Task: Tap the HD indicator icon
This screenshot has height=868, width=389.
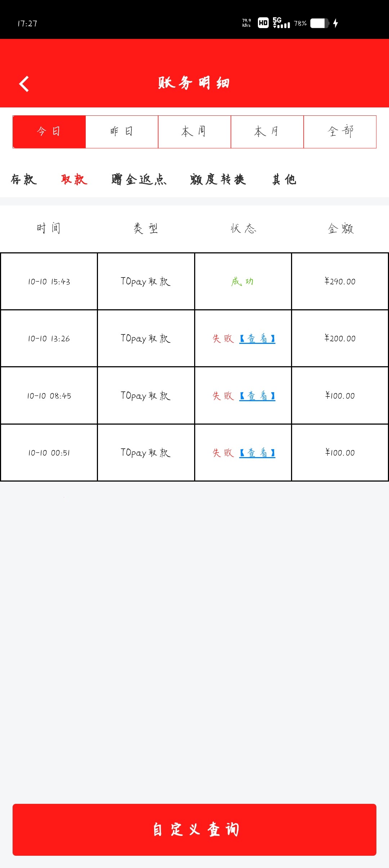Action: (x=263, y=23)
